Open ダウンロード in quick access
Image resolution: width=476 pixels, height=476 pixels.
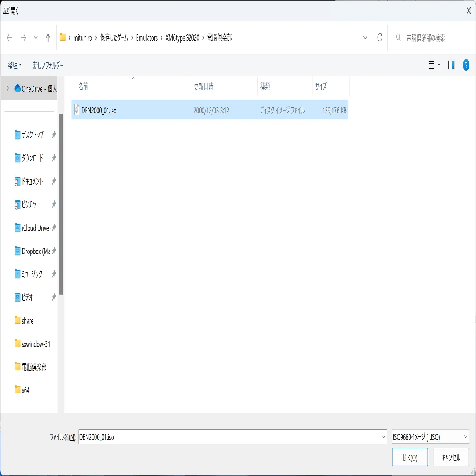coord(32,158)
